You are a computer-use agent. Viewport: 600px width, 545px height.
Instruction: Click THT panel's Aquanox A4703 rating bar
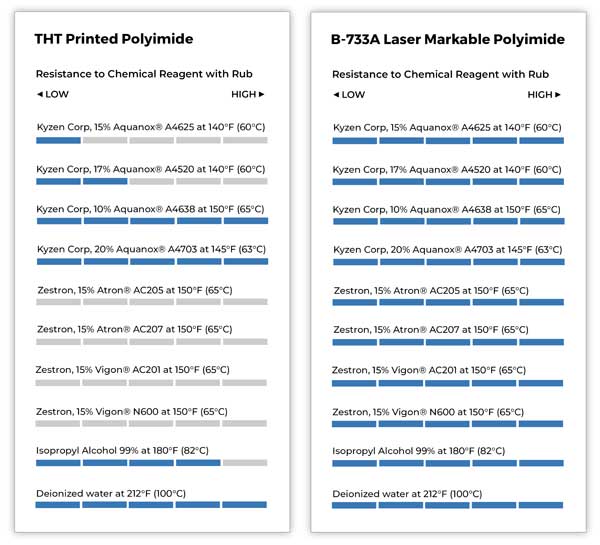(152, 261)
